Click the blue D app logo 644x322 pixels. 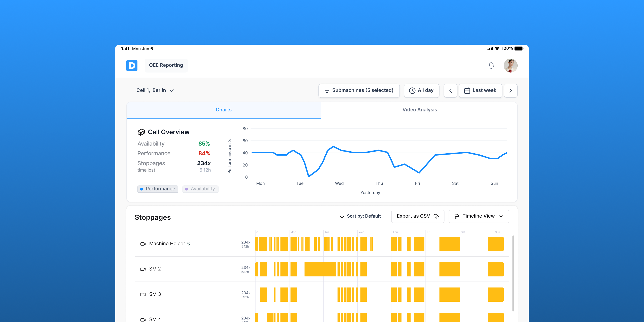coord(132,65)
